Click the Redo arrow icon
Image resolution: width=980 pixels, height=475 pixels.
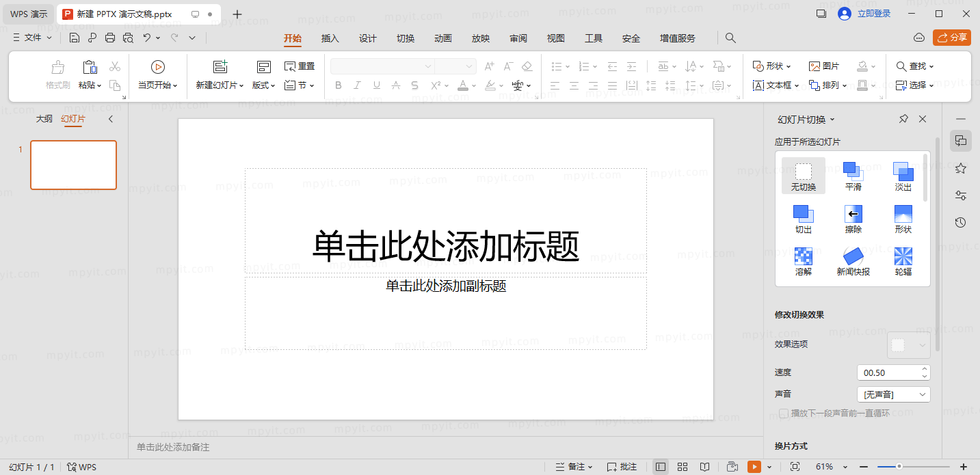tap(174, 38)
